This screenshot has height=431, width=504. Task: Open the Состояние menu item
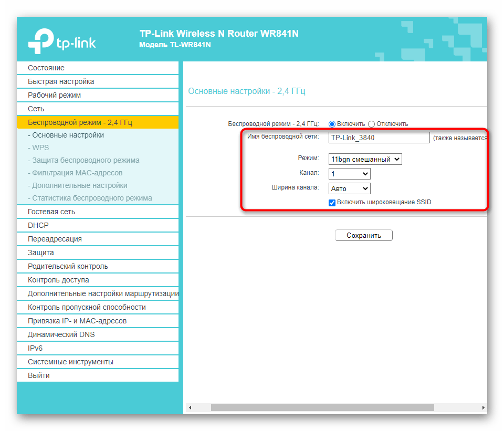tap(46, 68)
